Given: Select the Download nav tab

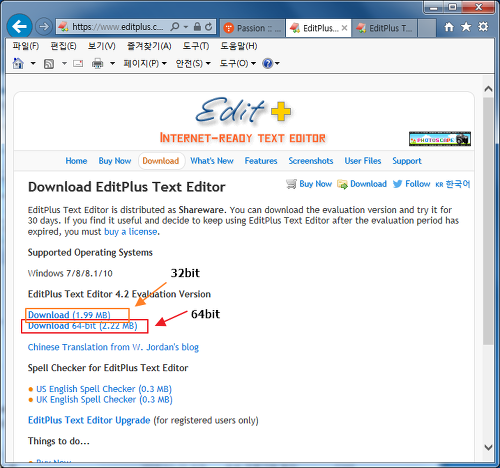Looking at the screenshot, I should point(161,161).
